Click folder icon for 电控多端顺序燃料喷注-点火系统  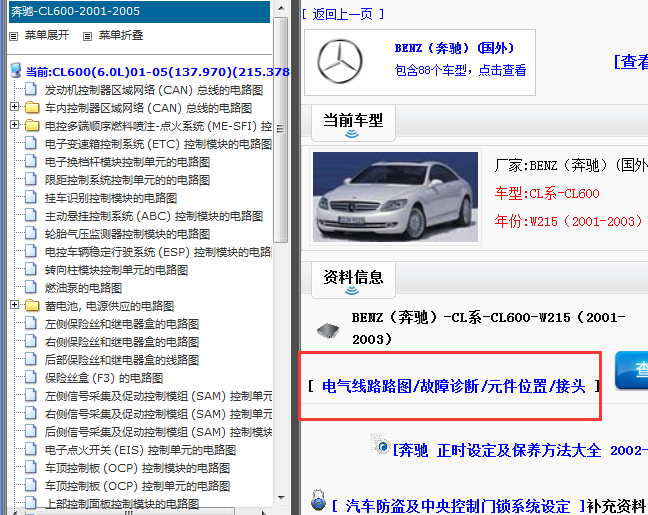pyautogui.click(x=32, y=125)
